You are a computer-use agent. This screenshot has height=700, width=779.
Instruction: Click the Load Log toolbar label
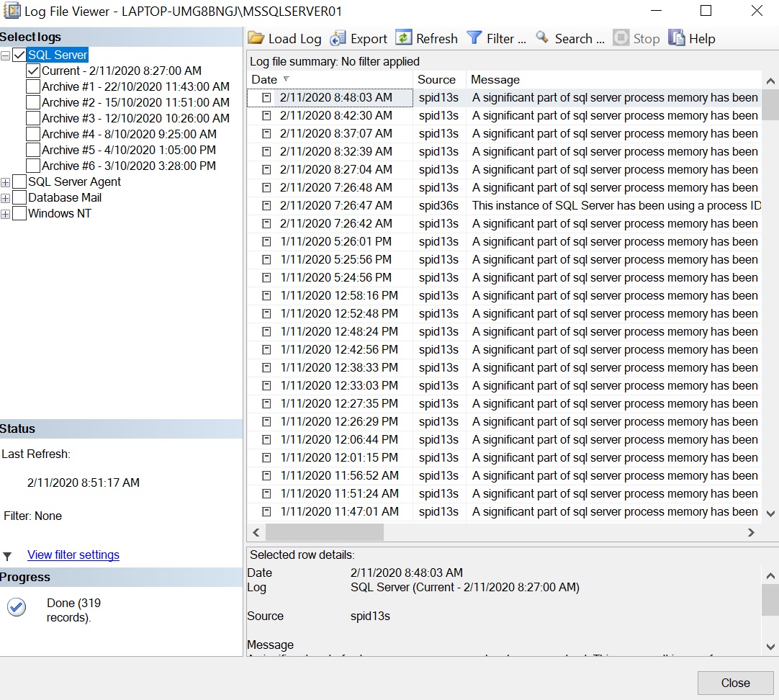tap(294, 39)
